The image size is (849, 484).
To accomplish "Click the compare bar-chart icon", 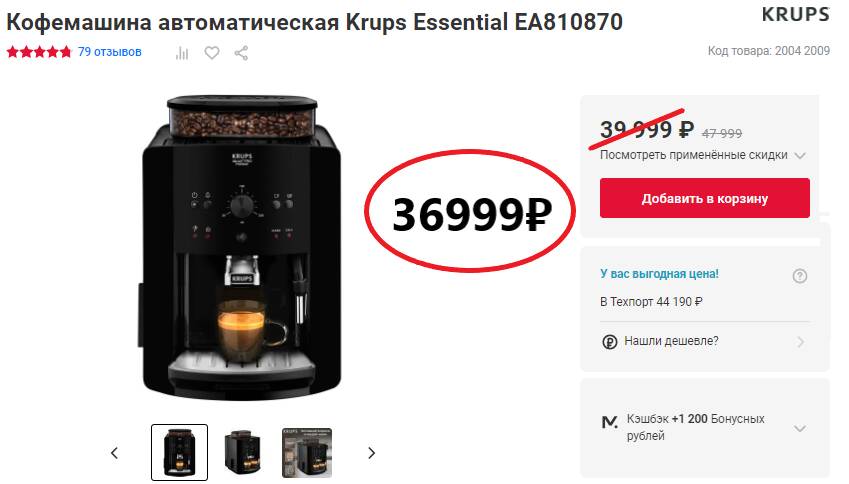I will pyautogui.click(x=182, y=53).
